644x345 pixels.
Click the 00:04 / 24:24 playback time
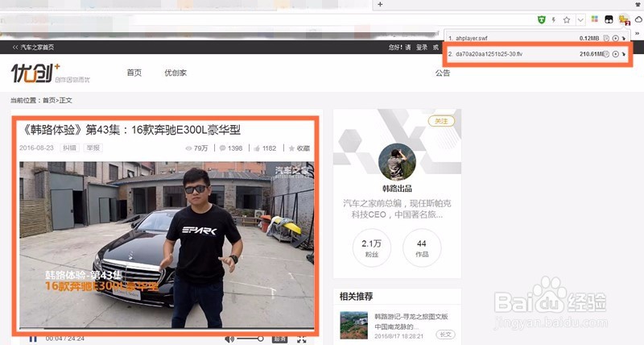(65, 339)
